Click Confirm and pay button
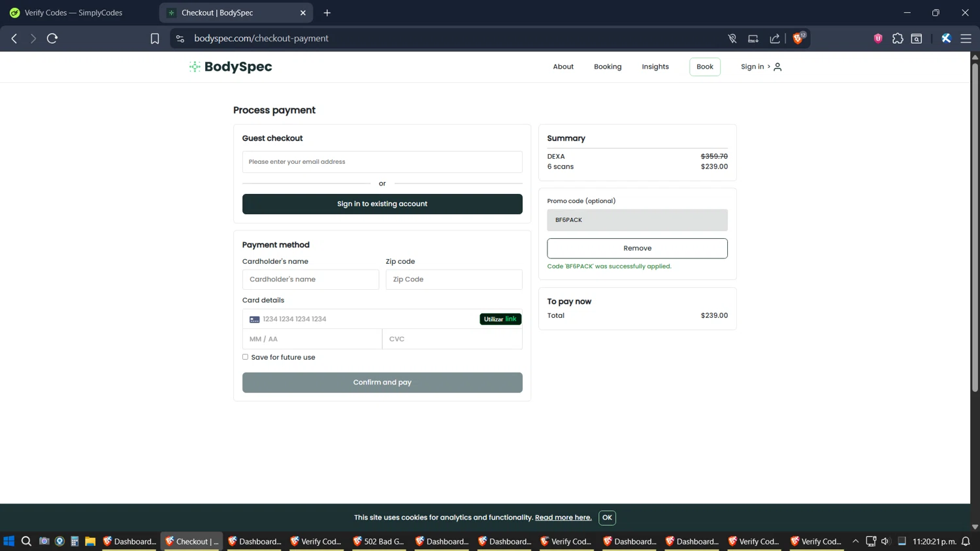This screenshot has width=980, height=551. 382,383
